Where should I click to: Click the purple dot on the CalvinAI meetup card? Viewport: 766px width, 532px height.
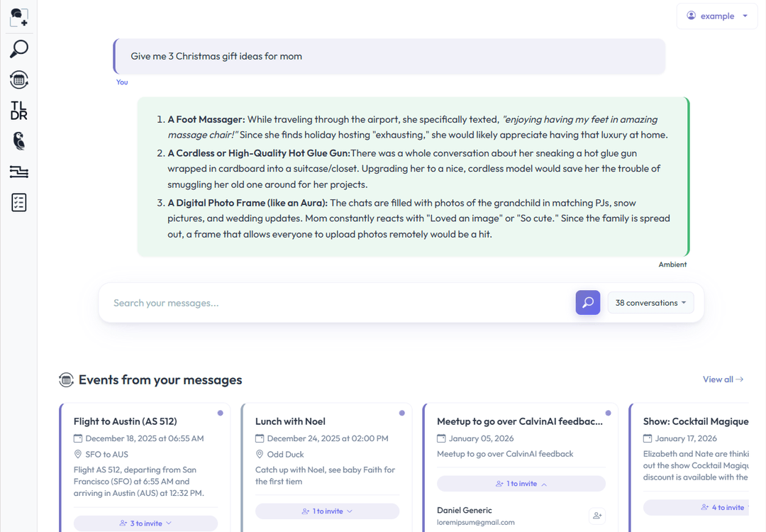tap(608, 413)
